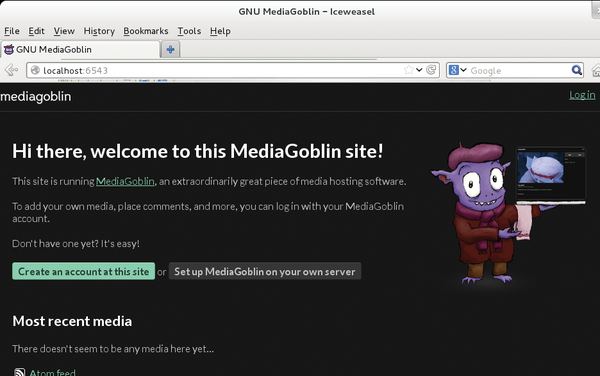Click the mediagoblin site title
The width and height of the screenshot is (600, 376).
(36, 96)
